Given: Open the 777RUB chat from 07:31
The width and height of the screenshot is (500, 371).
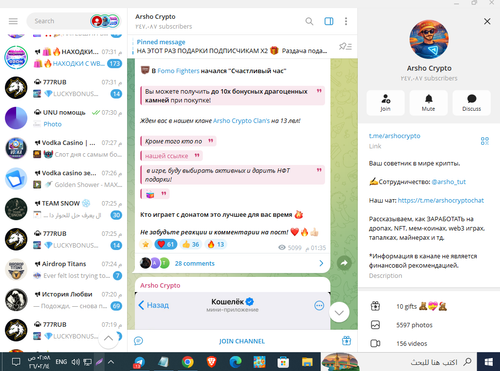Looking at the screenshot, I should click(x=63, y=88).
